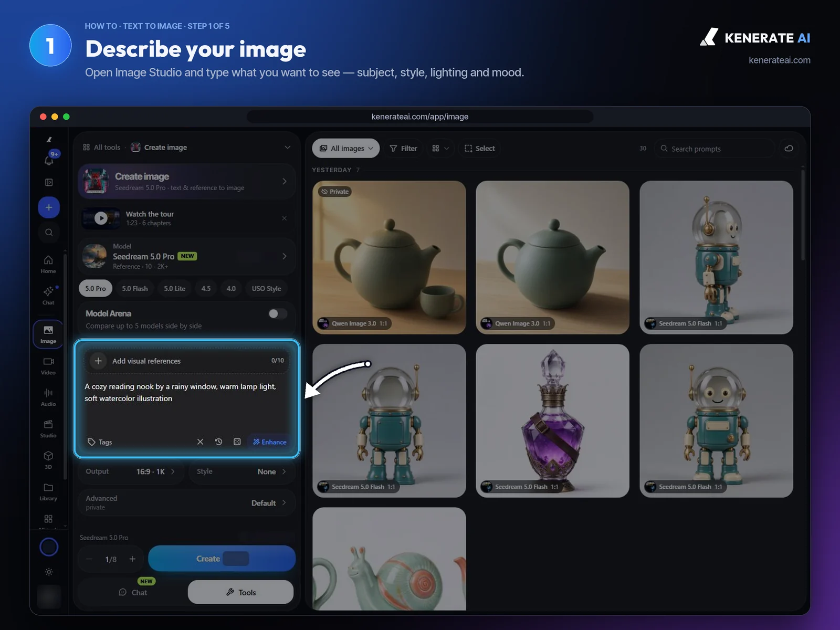
Task: Click the sidebar panel layout icon
Action: (49, 182)
